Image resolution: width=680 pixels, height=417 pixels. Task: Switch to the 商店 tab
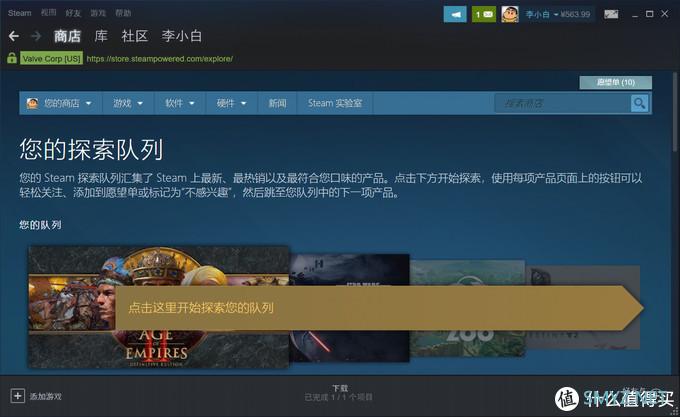67,36
